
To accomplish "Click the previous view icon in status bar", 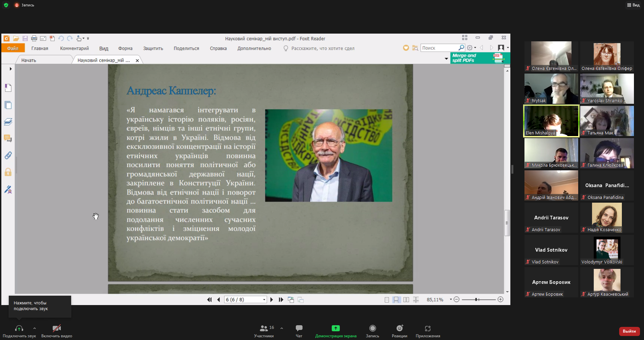I will point(291,300).
